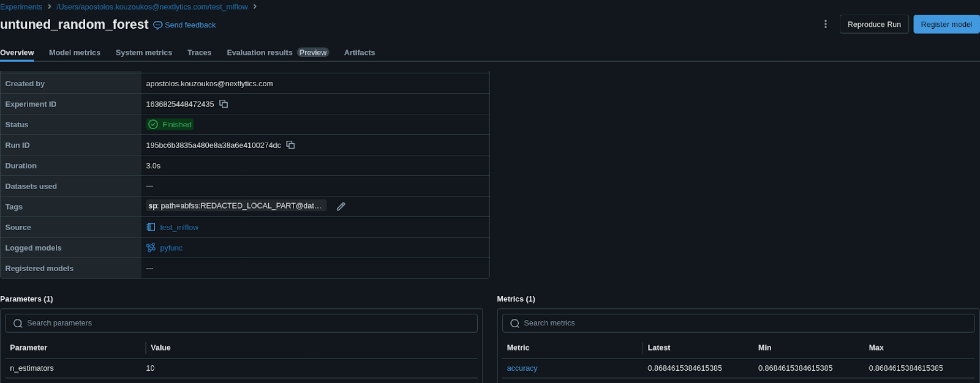Open the accuracy metric link

point(522,368)
